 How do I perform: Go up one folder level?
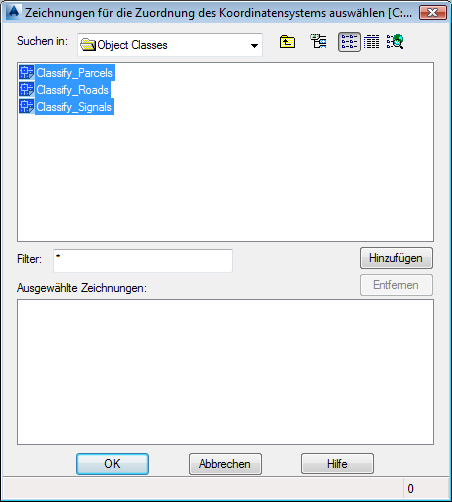(287, 42)
